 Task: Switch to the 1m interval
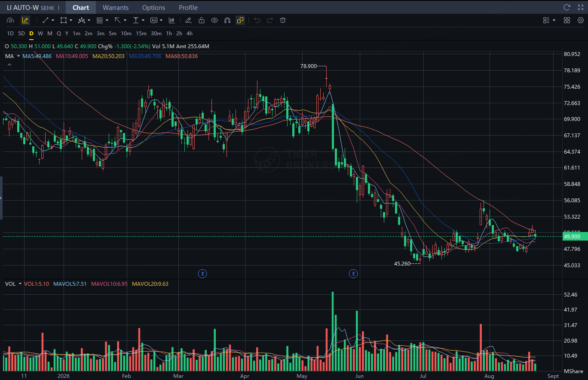[x=77, y=34]
